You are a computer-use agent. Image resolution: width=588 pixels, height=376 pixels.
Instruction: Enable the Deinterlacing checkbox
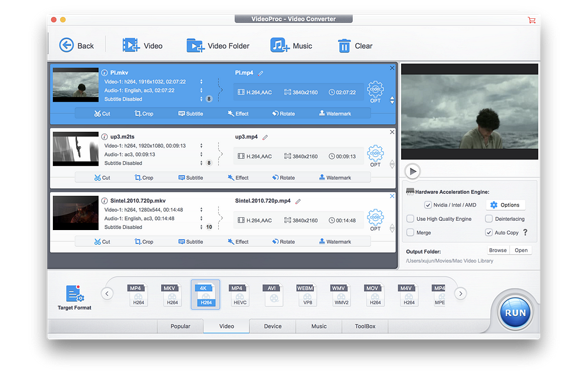[489, 219]
